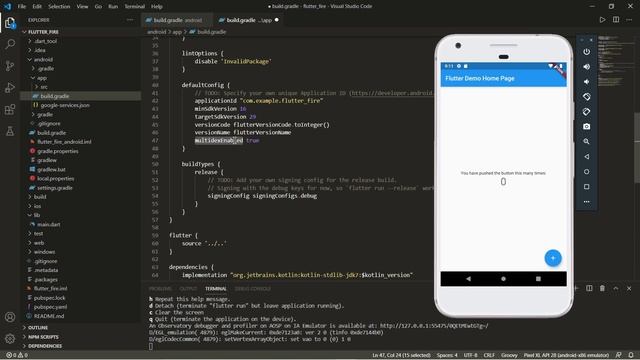Open main.dart in explorer
The width and height of the screenshot is (640, 360).
tap(49, 224)
